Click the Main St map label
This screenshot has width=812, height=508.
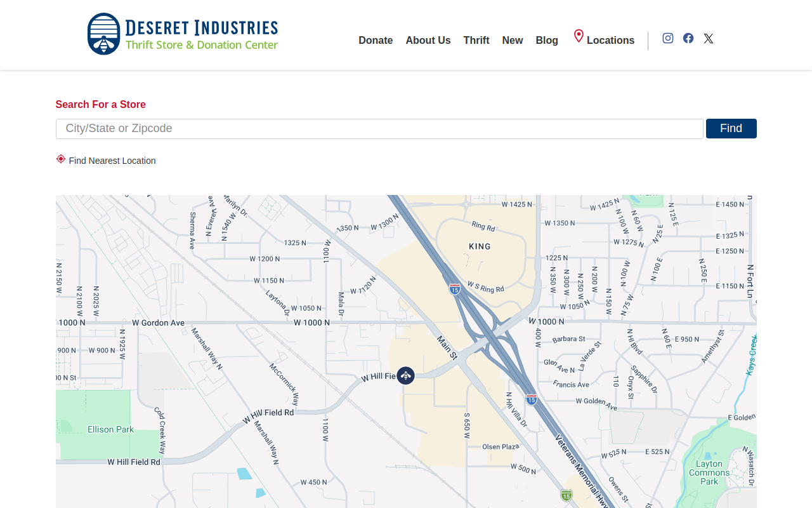pos(447,348)
